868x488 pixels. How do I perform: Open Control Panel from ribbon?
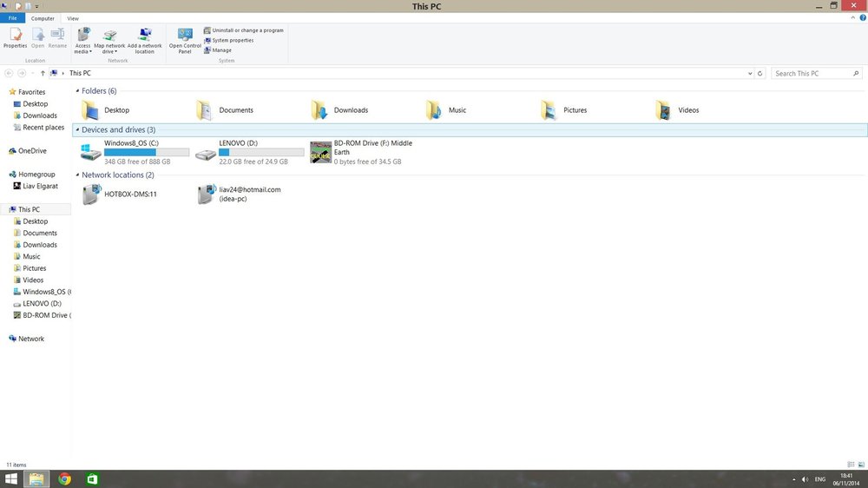click(x=185, y=41)
